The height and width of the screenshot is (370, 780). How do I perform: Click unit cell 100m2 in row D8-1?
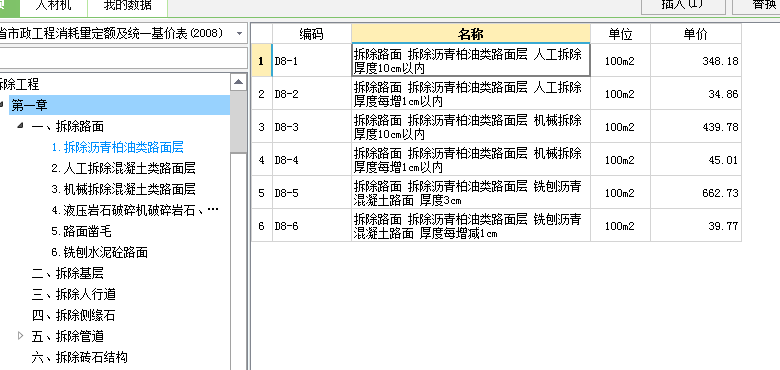pos(620,61)
